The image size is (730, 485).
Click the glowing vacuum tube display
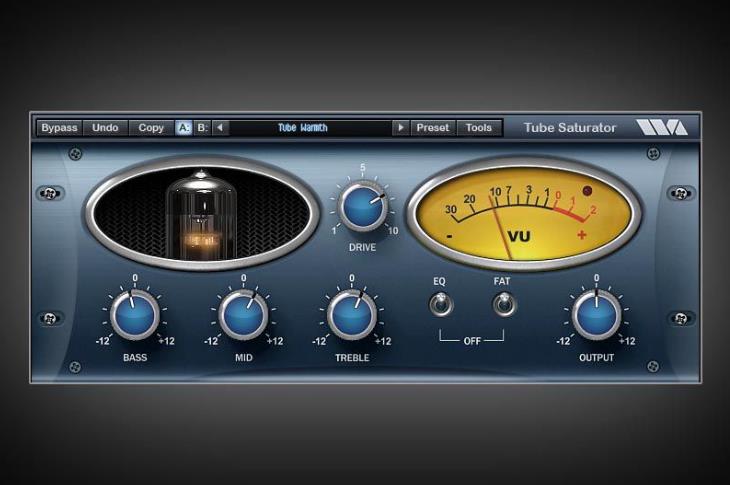coord(202,214)
